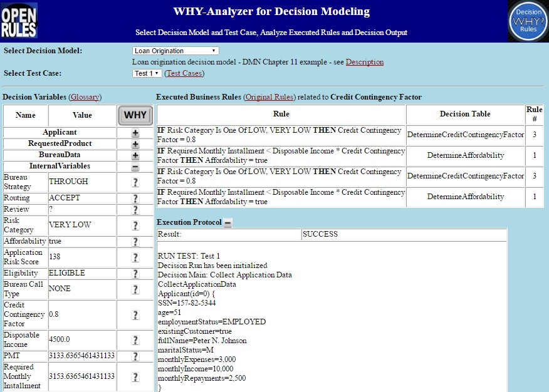Click question mark icon for Routing
This screenshot has height=392, width=549.
[x=135, y=199]
